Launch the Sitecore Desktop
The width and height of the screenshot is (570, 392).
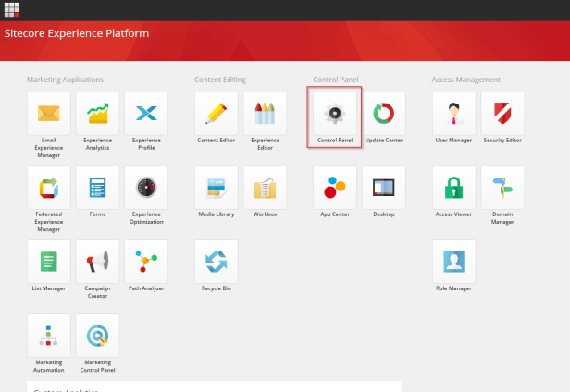(383, 188)
